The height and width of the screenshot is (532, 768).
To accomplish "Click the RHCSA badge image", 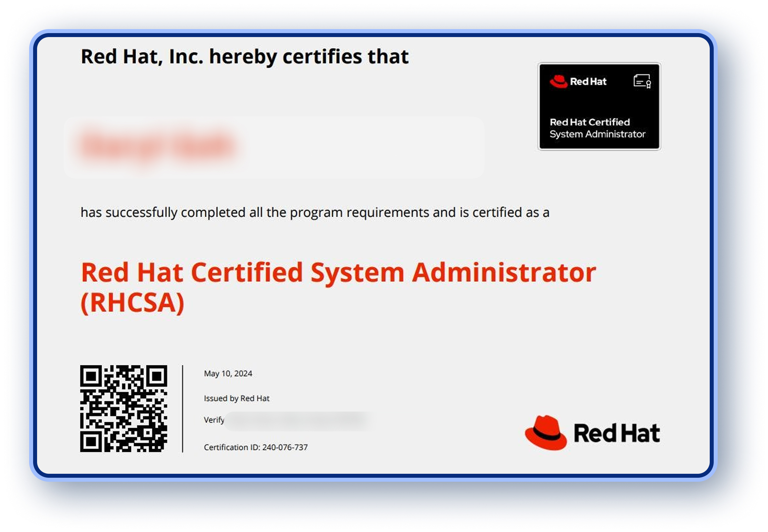I will [x=599, y=106].
